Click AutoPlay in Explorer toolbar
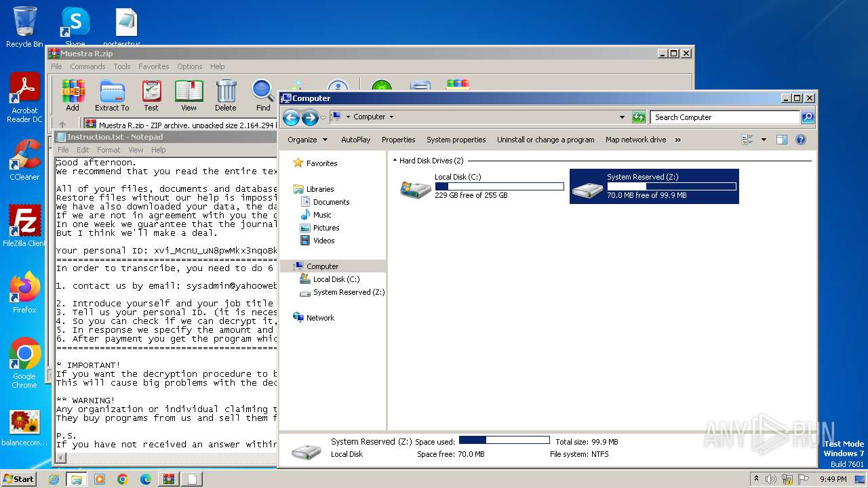 point(356,140)
